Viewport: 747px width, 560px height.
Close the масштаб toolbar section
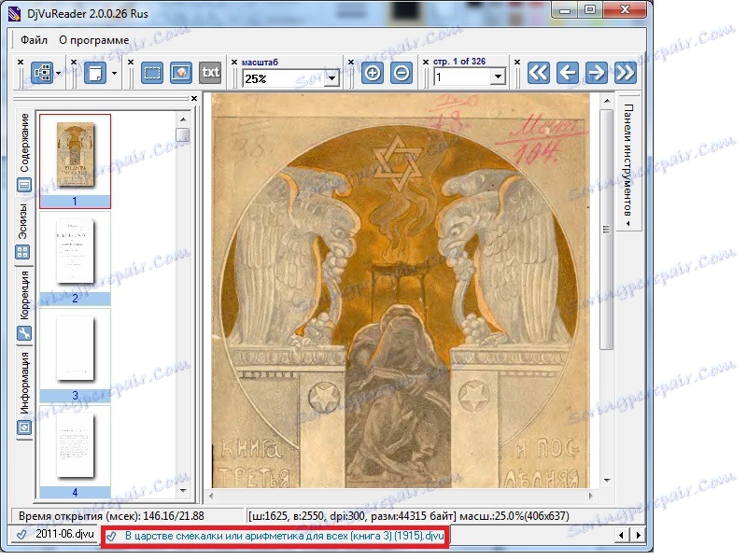coord(234,63)
